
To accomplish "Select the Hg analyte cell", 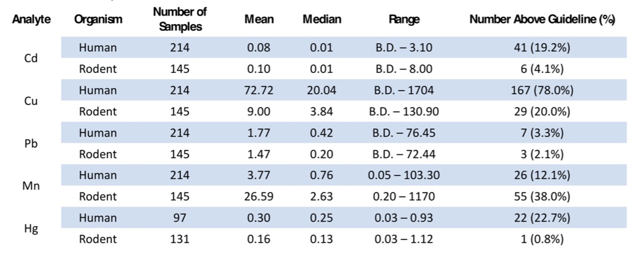I will tap(30, 229).
